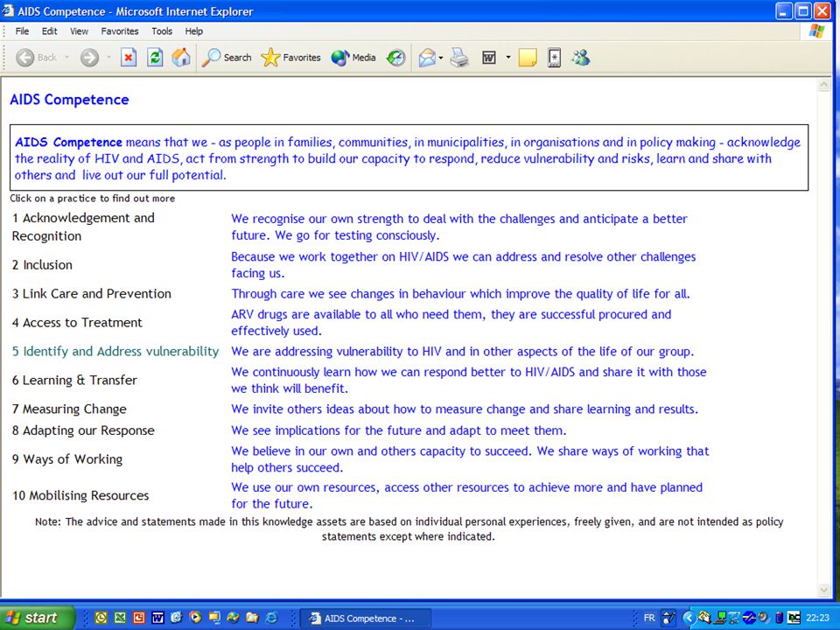Image resolution: width=840 pixels, height=630 pixels.
Task: Open the Help menu
Action: tap(194, 31)
